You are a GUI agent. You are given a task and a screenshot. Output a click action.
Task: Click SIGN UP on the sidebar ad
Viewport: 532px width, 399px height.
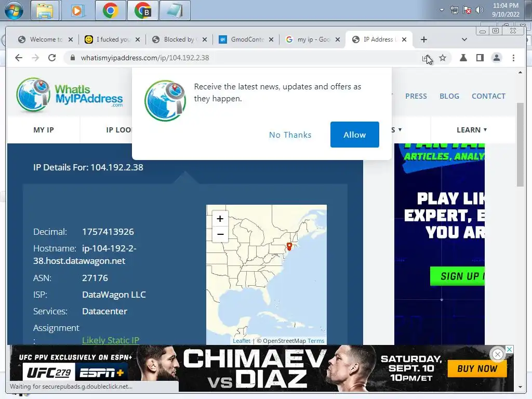coord(457,276)
